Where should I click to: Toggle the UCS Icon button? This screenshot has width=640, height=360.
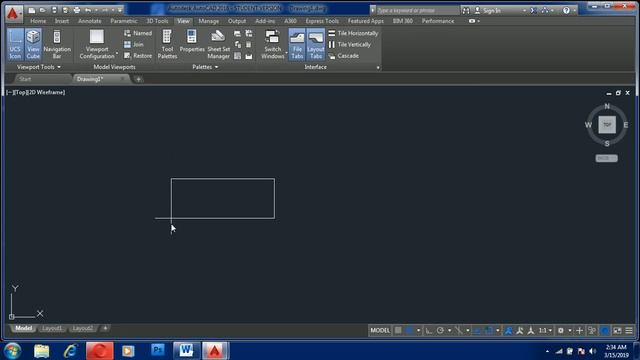tap(15, 44)
